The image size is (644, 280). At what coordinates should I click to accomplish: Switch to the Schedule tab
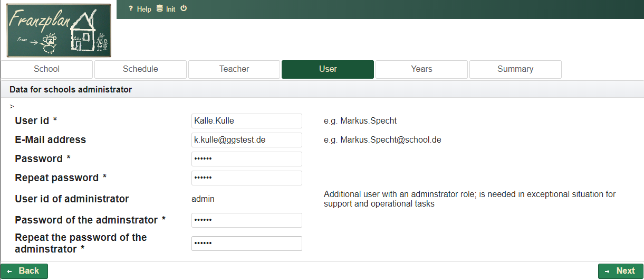coord(140,69)
